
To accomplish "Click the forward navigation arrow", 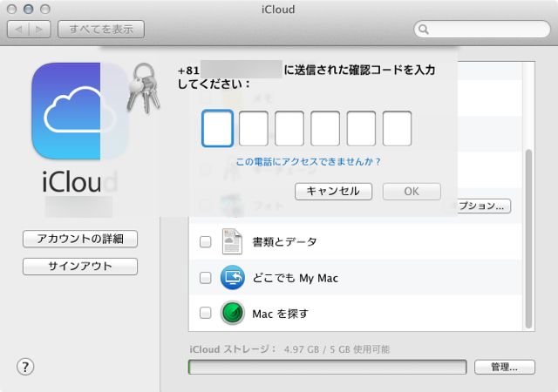I will click(39, 29).
